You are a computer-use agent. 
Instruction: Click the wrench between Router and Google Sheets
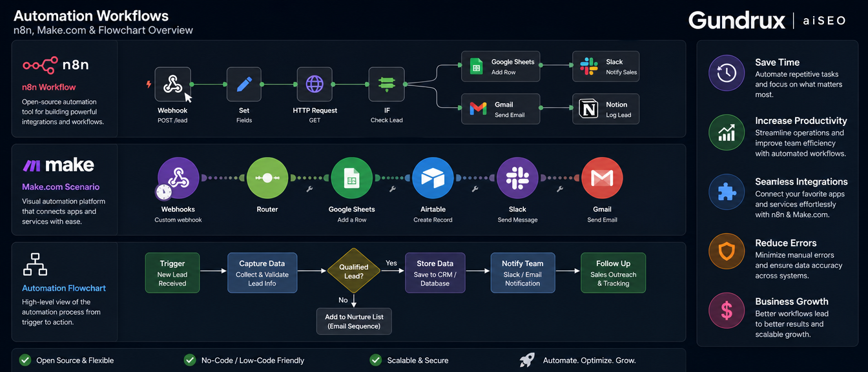pos(309,189)
